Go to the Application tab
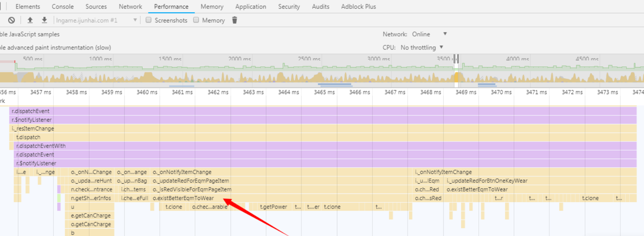This screenshot has height=236, width=644. coord(251,7)
